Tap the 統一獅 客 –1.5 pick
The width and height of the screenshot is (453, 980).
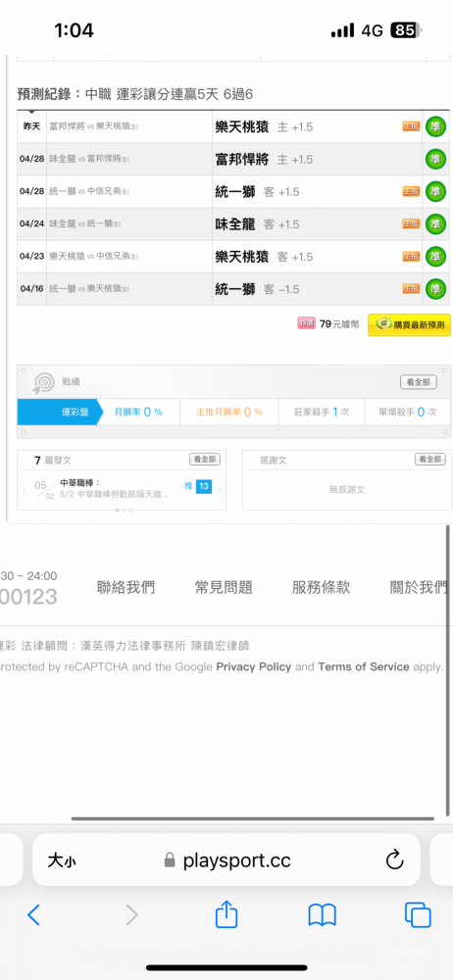coord(257,289)
